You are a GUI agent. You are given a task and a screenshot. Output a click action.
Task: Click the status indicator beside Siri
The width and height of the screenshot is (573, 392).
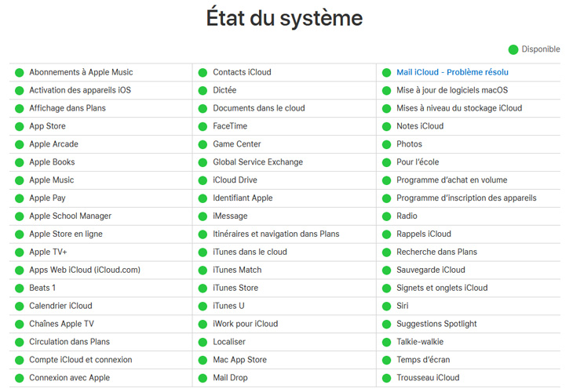[x=387, y=307]
